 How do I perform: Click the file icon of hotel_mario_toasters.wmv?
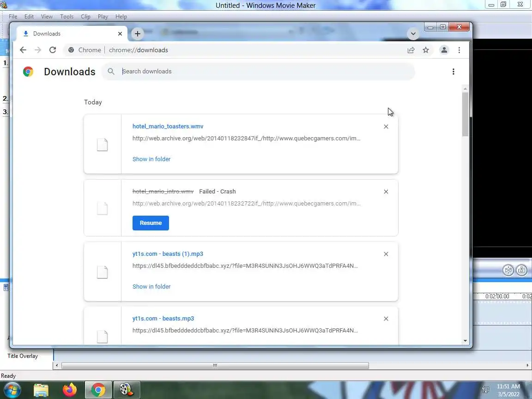click(102, 145)
